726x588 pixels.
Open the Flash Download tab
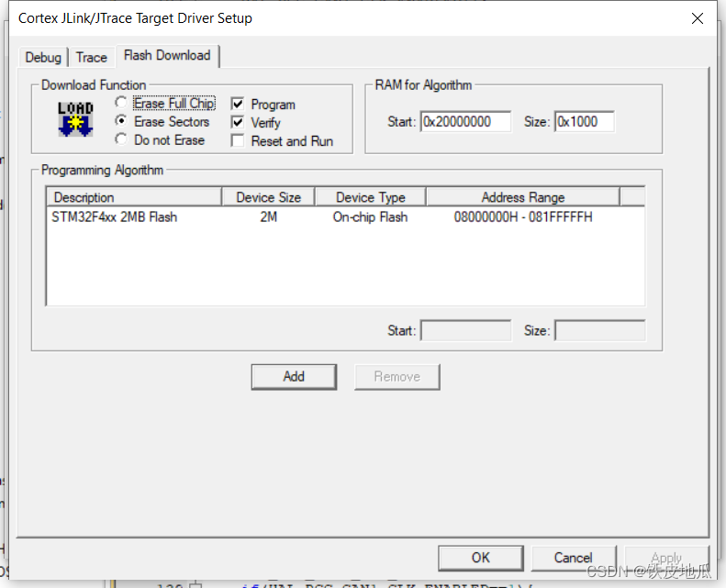pyautogui.click(x=167, y=56)
